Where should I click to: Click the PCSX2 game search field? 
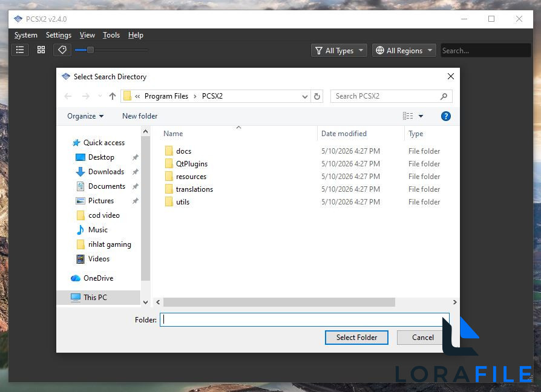[485, 50]
